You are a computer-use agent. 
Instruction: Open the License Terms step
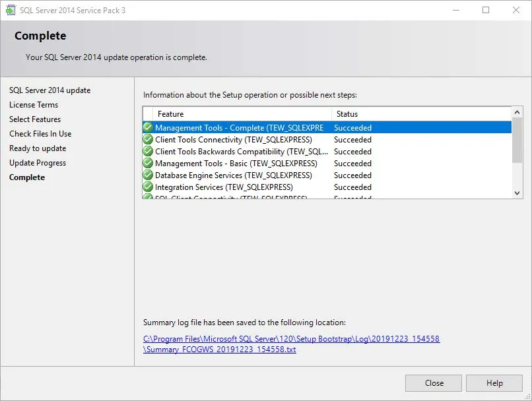pos(34,104)
